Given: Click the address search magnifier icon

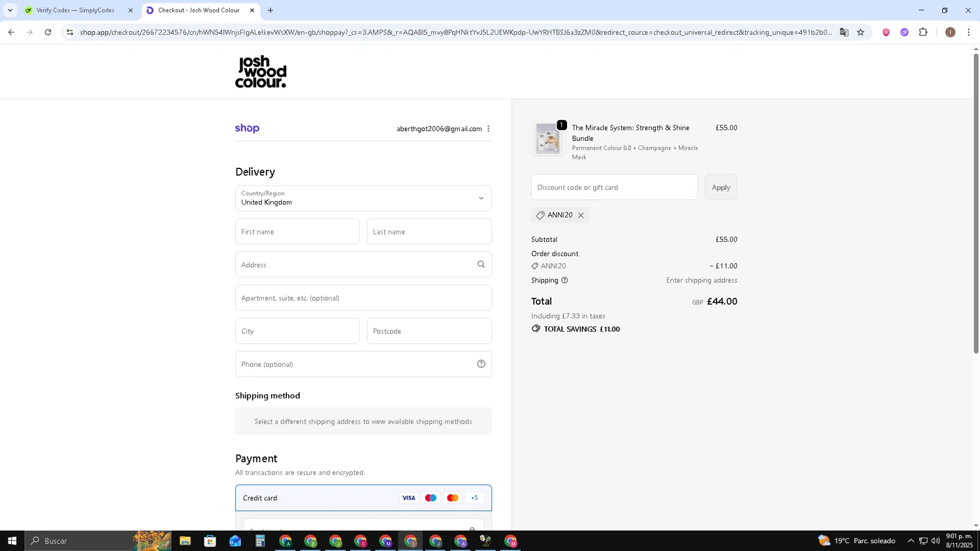Looking at the screenshot, I should (x=482, y=264).
